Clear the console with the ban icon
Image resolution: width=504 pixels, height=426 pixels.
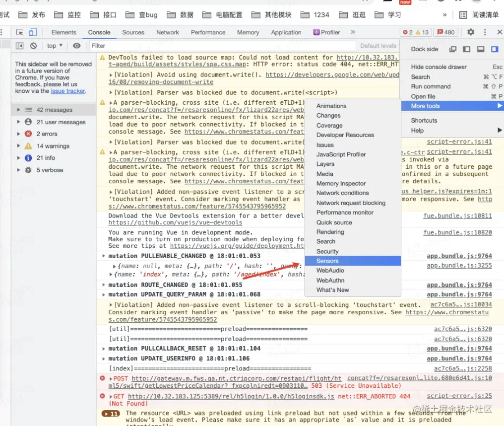click(33, 46)
